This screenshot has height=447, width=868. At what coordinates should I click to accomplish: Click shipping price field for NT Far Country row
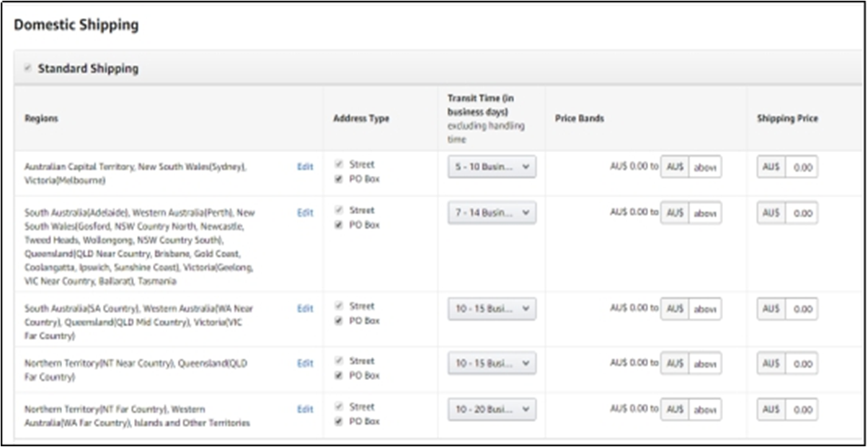(802, 410)
